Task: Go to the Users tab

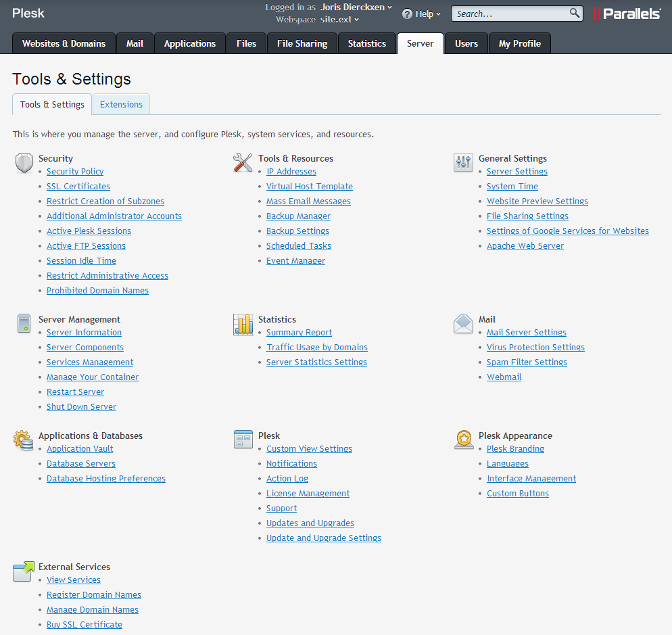Action: pos(466,43)
